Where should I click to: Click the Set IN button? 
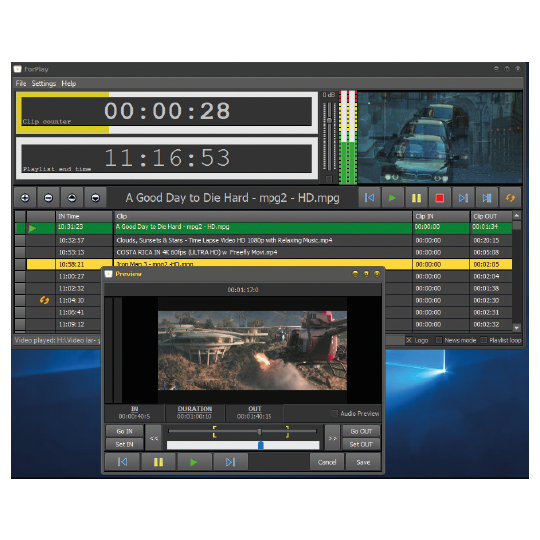124,444
